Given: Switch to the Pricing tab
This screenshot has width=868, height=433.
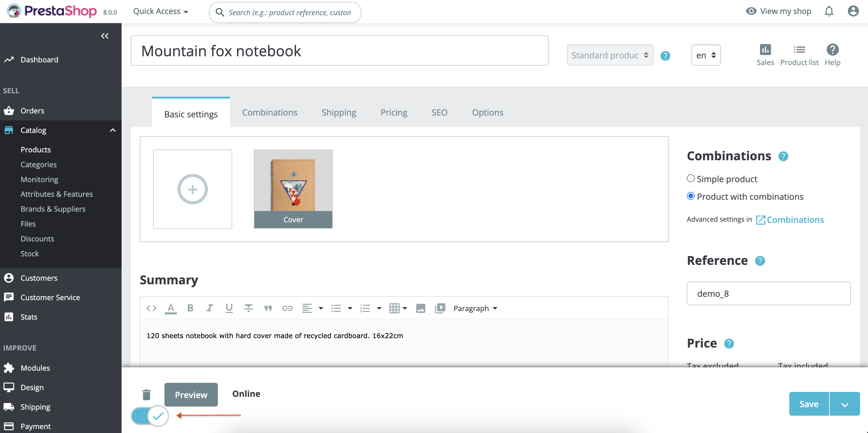Looking at the screenshot, I should click(x=394, y=112).
